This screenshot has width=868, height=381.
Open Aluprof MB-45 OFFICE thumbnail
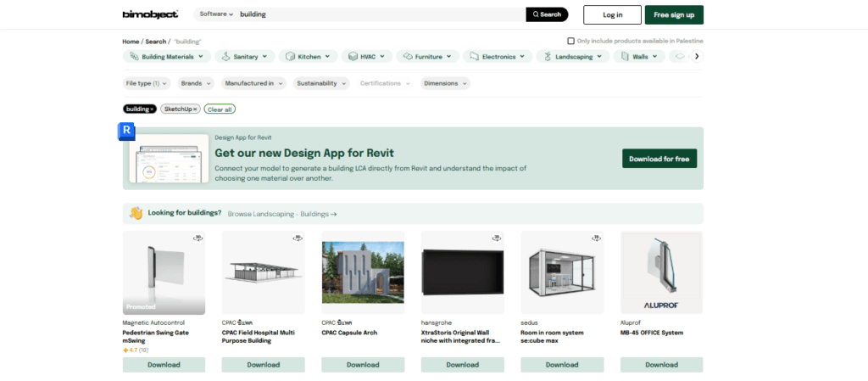(x=661, y=272)
